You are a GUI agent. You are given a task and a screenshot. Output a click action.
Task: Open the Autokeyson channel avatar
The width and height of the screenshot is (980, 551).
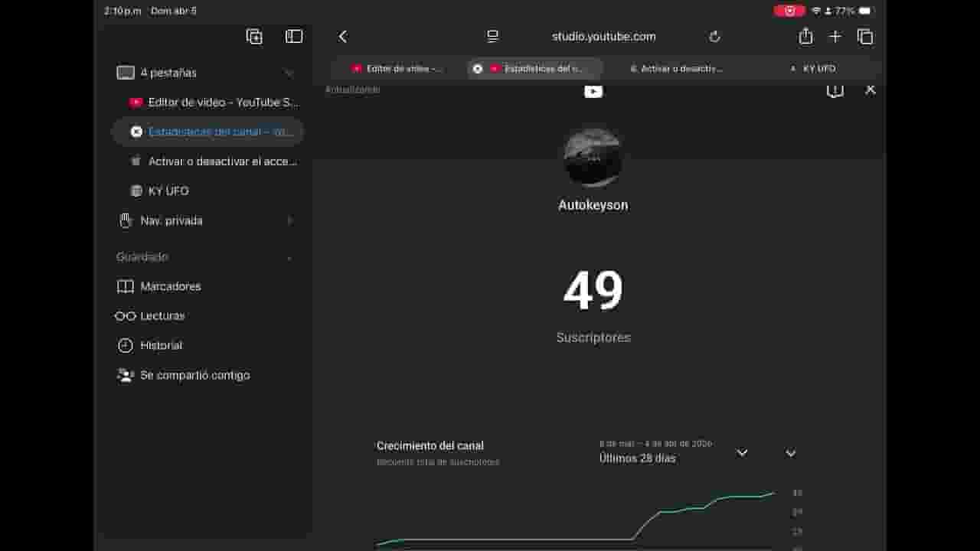click(x=593, y=157)
